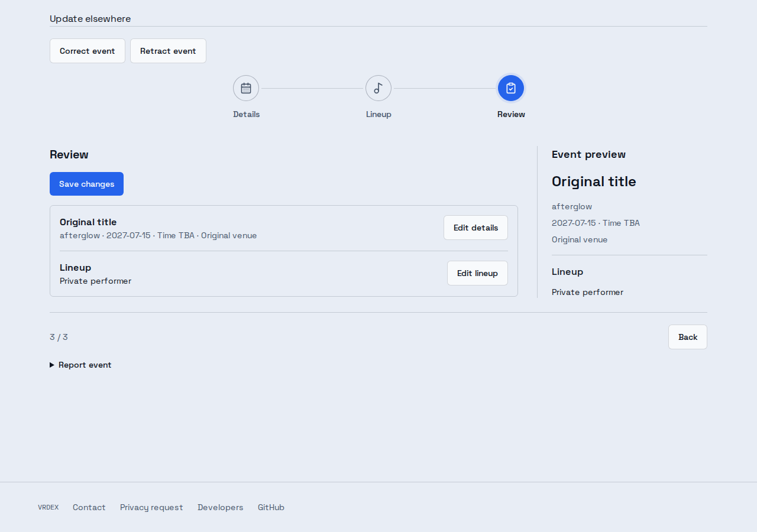Click 'afterglow' in the event preview
Image resolution: width=757 pixels, height=532 pixels.
(x=572, y=206)
